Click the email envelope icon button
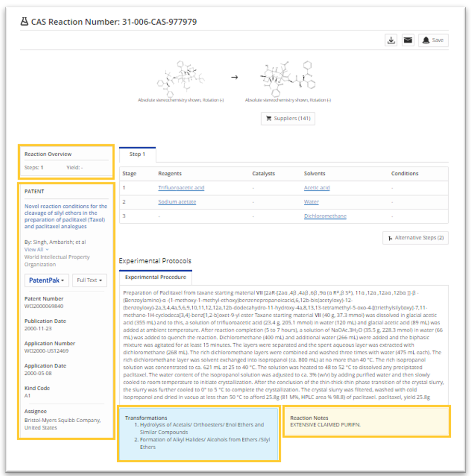 [408, 40]
